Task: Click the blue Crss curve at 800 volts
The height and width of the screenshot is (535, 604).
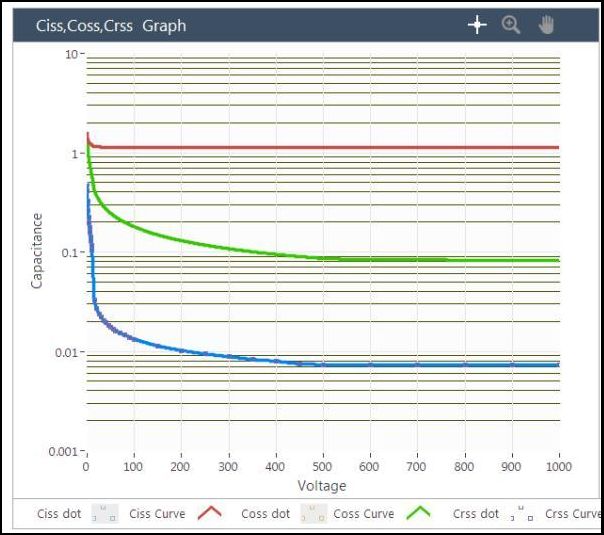Action: pyautogui.click(x=464, y=365)
